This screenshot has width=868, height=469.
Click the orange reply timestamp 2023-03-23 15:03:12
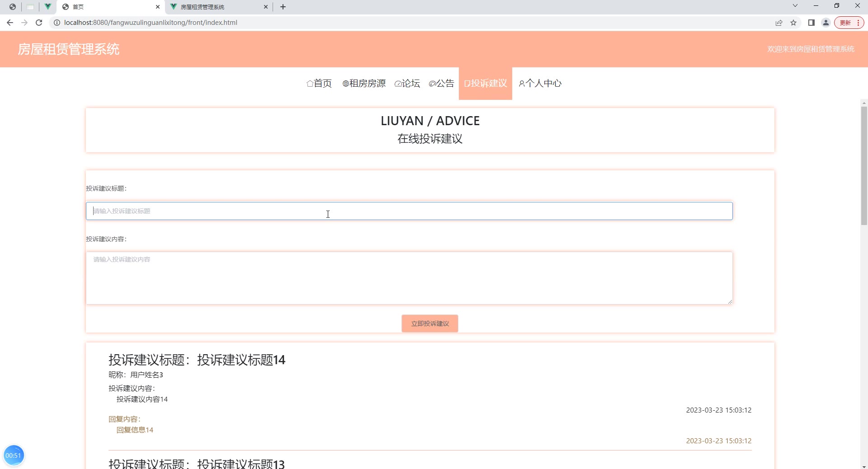719,441
